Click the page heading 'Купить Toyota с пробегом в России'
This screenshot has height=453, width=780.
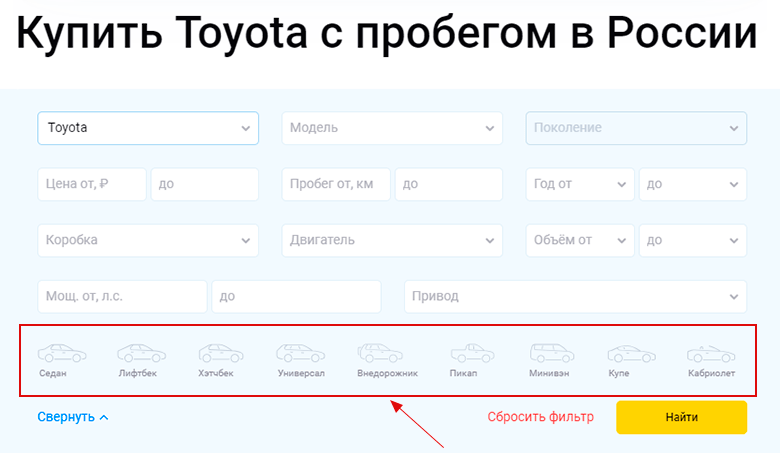[x=387, y=34]
